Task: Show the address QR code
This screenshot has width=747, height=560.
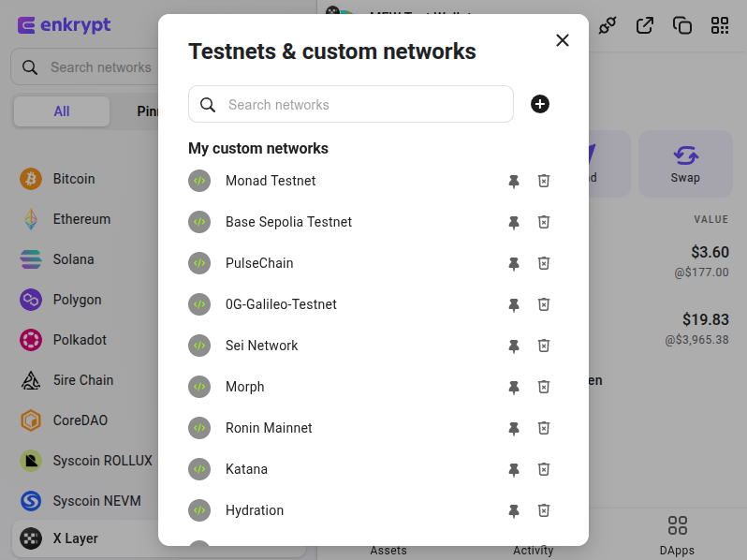Action: click(x=720, y=25)
